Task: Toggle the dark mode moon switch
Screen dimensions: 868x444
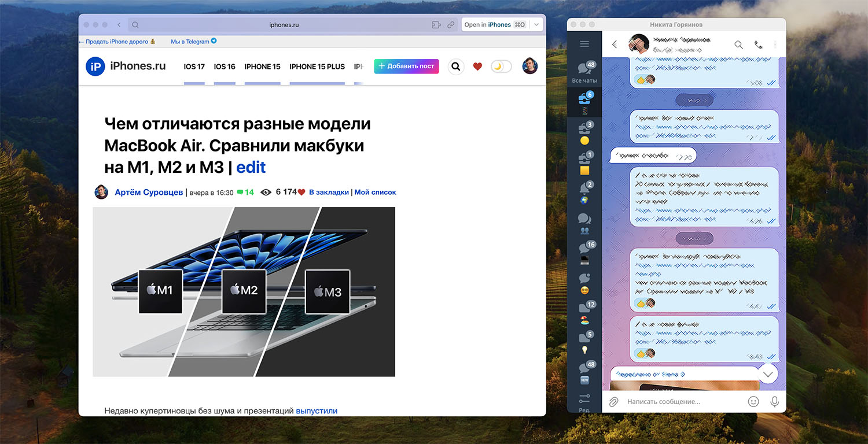Action: click(x=501, y=66)
